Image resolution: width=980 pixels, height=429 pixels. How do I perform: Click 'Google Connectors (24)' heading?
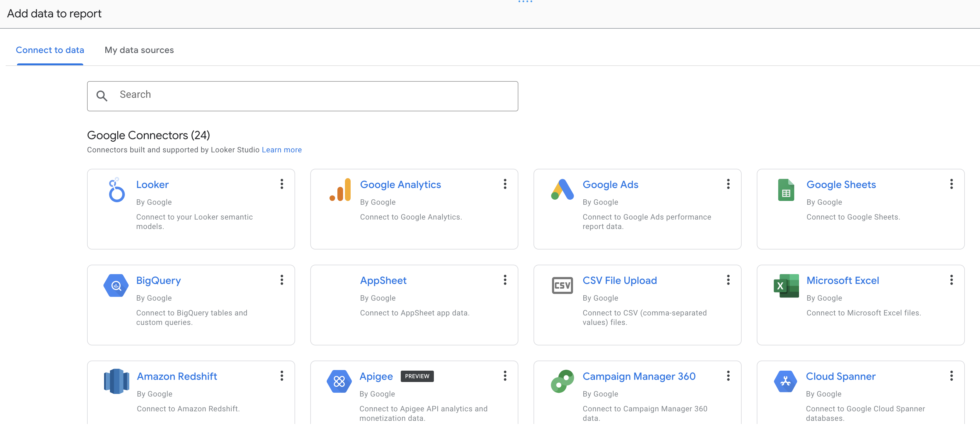tap(149, 135)
